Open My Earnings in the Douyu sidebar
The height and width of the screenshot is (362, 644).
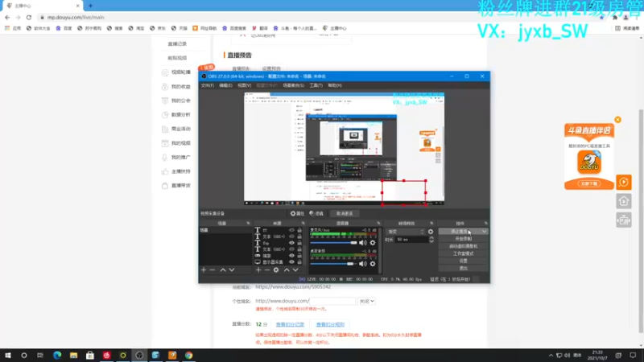[176, 87]
